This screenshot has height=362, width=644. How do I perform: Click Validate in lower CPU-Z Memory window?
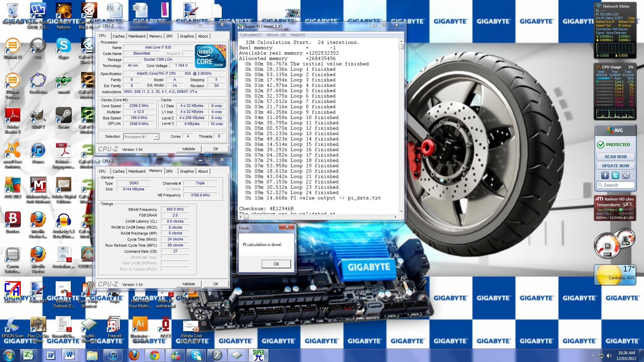pos(189,284)
